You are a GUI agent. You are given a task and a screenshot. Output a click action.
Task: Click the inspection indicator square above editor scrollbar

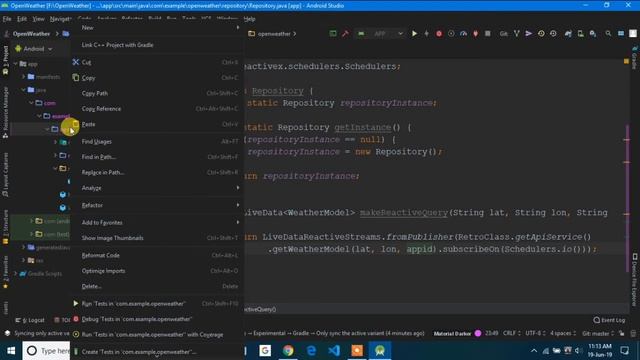click(x=626, y=61)
